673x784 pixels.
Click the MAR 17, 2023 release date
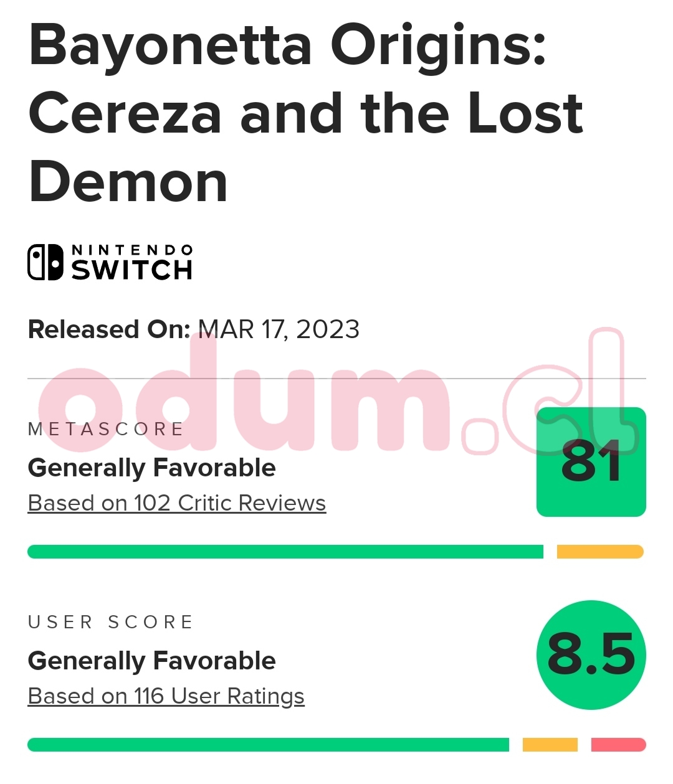pyautogui.click(x=279, y=329)
